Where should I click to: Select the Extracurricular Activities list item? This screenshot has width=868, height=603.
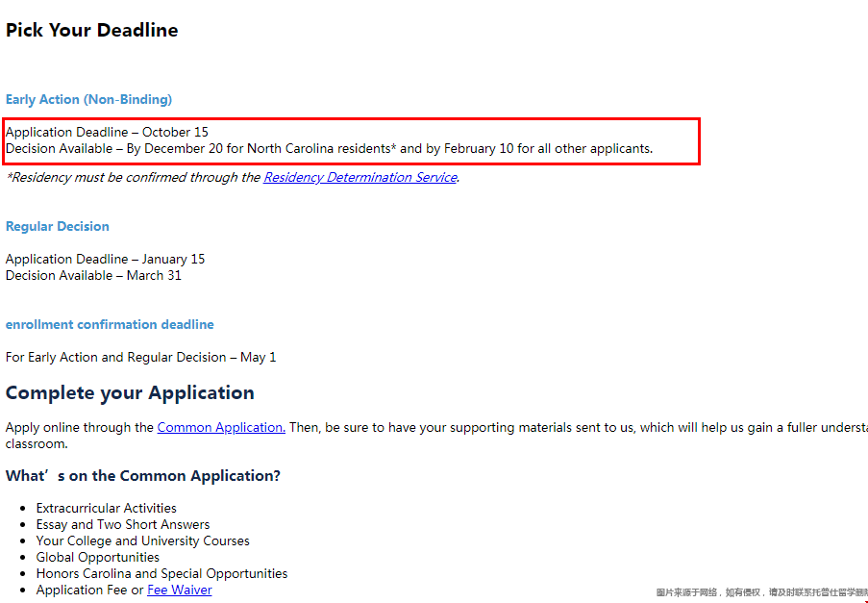(106, 509)
